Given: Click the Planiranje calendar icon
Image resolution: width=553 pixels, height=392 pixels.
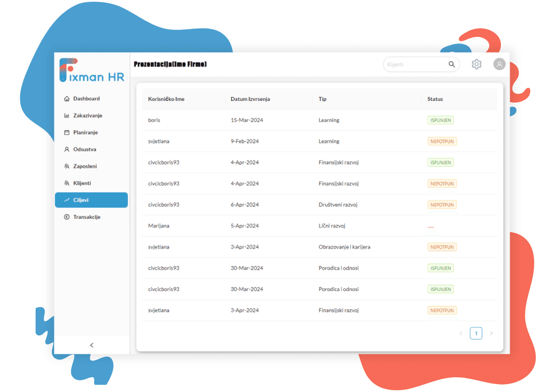Looking at the screenshot, I should pyautogui.click(x=67, y=133).
